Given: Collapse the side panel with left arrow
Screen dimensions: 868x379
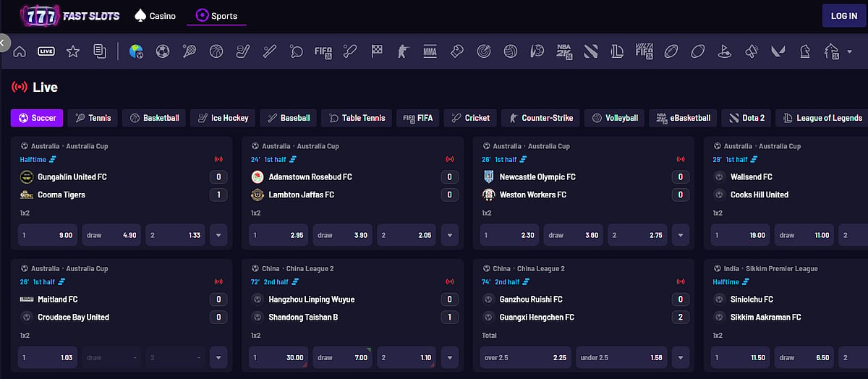Looking at the screenshot, I should coord(4,43).
